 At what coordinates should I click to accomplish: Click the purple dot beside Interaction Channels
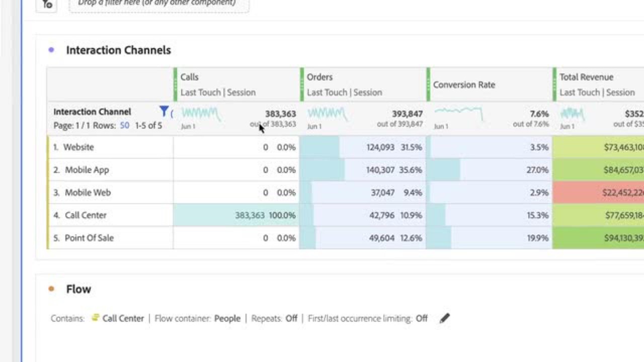[51, 50]
